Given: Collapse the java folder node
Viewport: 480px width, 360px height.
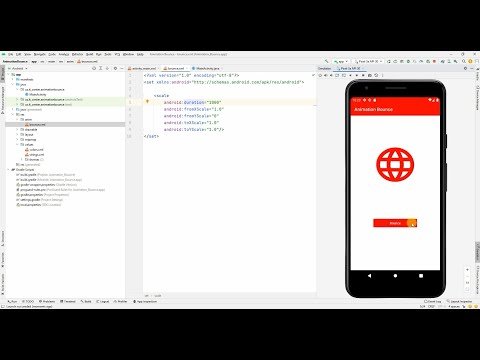Looking at the screenshot, I should [x=13, y=85].
